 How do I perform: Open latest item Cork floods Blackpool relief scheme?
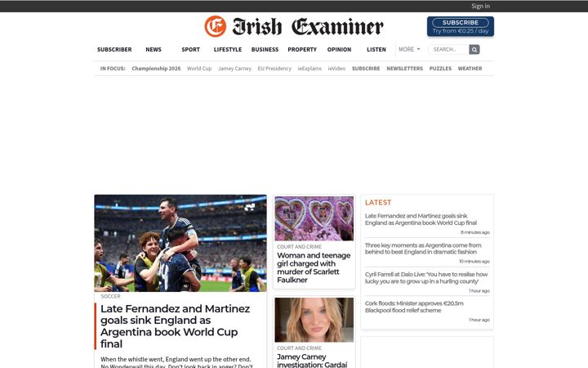pos(414,307)
